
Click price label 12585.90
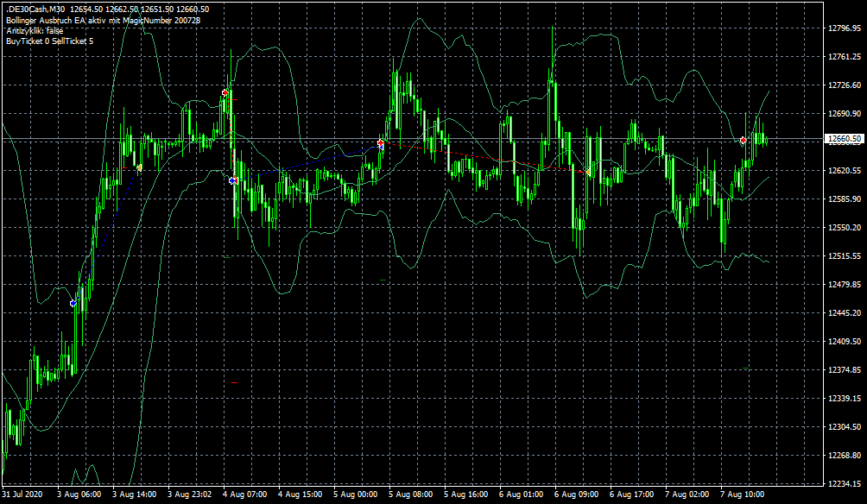pos(845,199)
